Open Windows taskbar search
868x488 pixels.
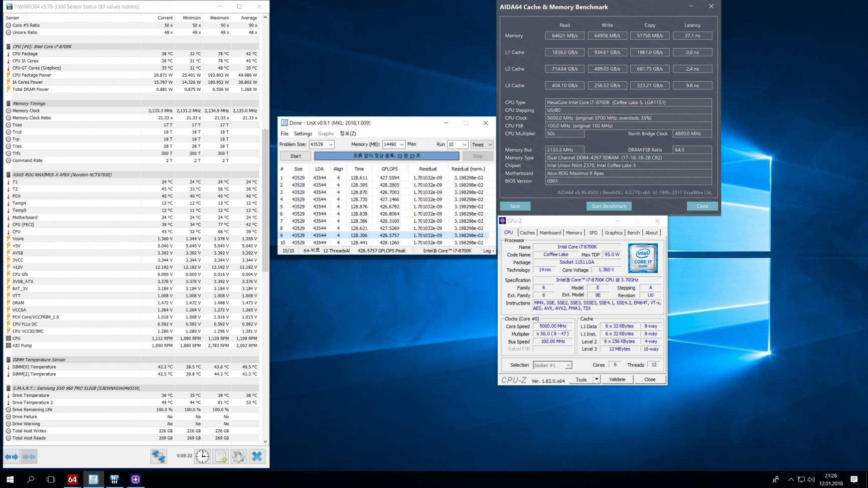30,479
